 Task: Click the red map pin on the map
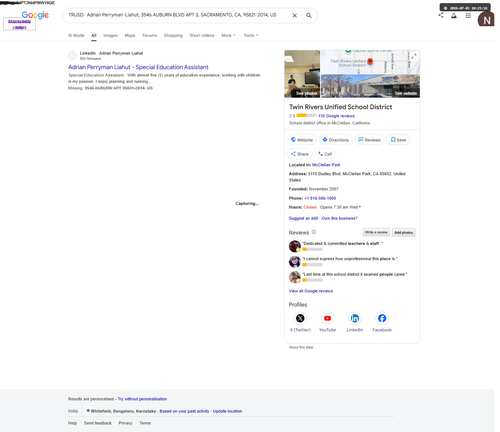pyautogui.click(x=370, y=62)
